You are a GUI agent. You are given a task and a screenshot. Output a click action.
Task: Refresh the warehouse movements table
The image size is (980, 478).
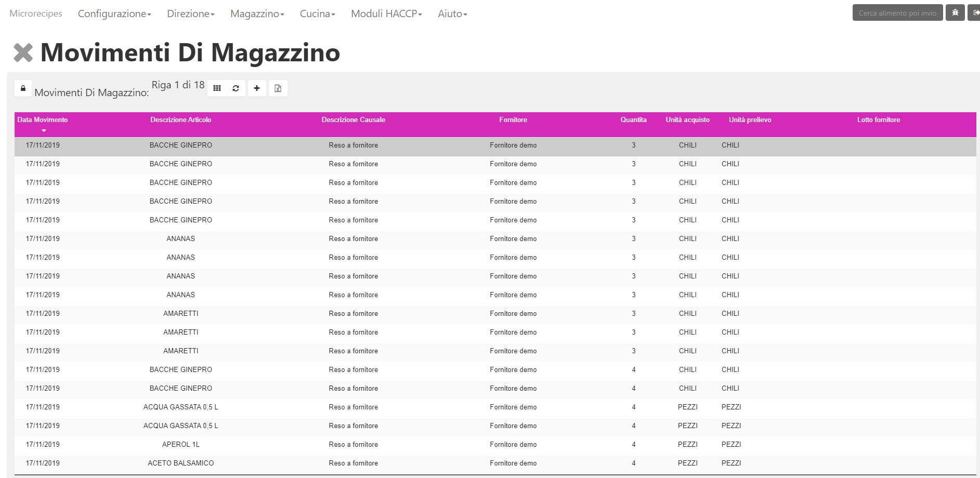click(x=236, y=88)
